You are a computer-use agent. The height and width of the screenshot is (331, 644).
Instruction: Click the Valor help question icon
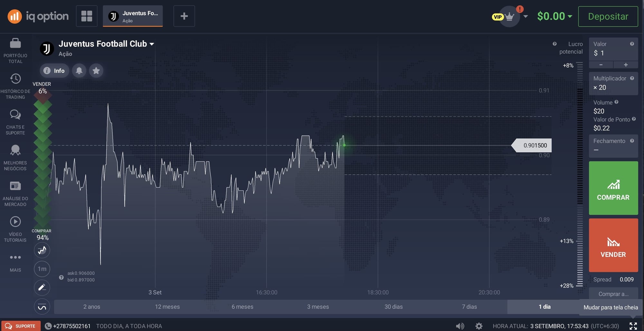(632, 44)
